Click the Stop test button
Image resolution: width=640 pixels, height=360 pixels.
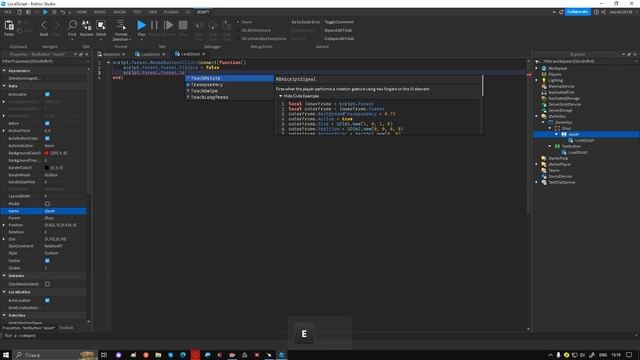pos(183,25)
